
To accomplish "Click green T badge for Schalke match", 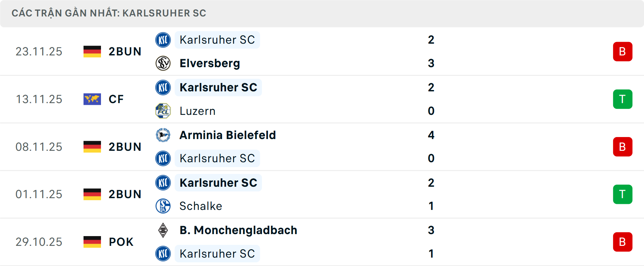I will [623, 194].
